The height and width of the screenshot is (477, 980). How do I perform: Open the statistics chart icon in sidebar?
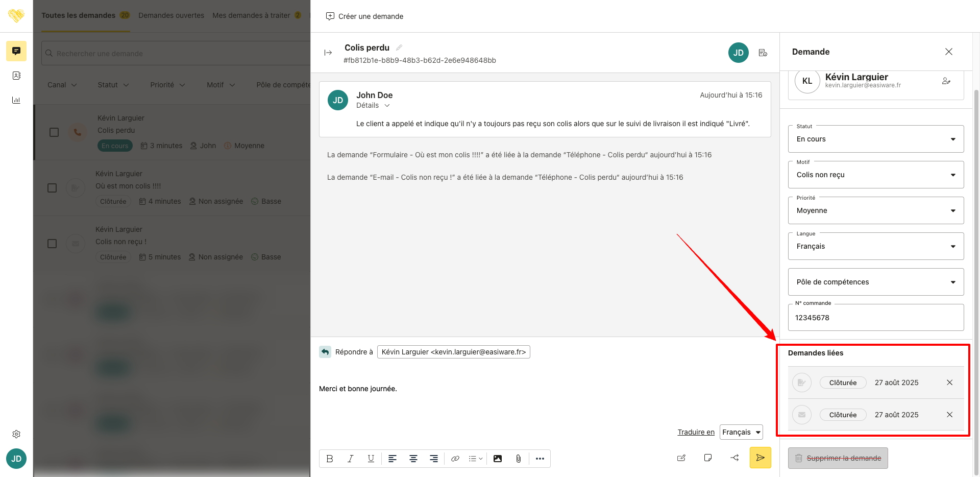coord(16,100)
